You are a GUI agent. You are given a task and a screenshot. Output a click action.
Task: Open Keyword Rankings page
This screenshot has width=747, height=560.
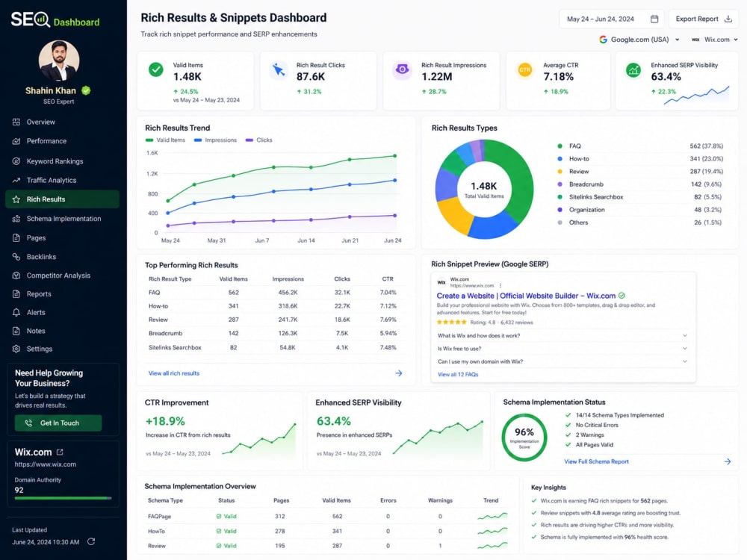point(62,161)
